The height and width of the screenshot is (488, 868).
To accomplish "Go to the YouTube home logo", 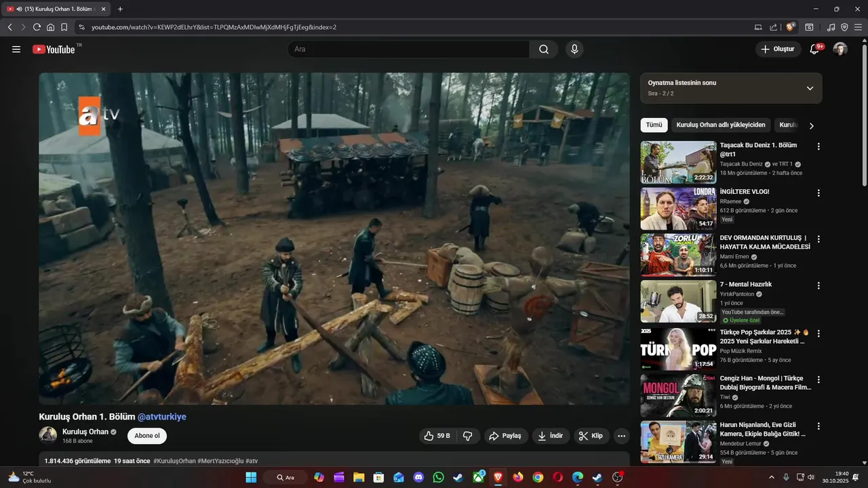I will click(54, 49).
